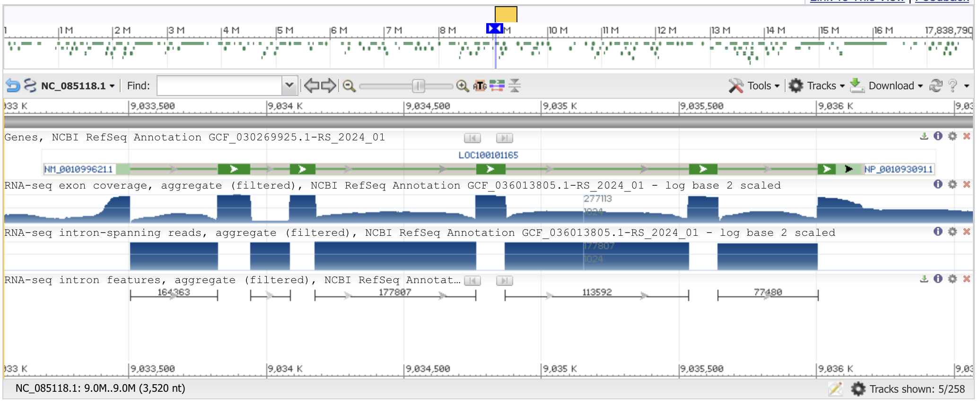Open the Tracks menu

click(816, 86)
